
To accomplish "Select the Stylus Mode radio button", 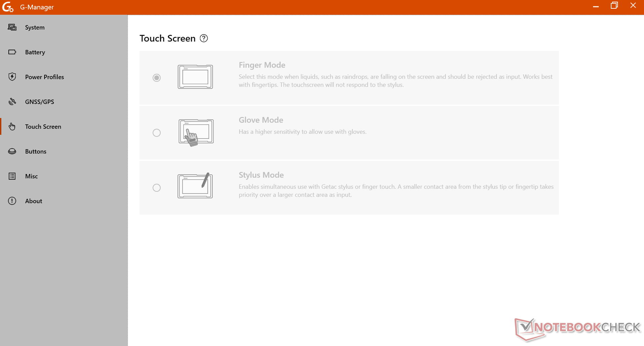I will (157, 188).
